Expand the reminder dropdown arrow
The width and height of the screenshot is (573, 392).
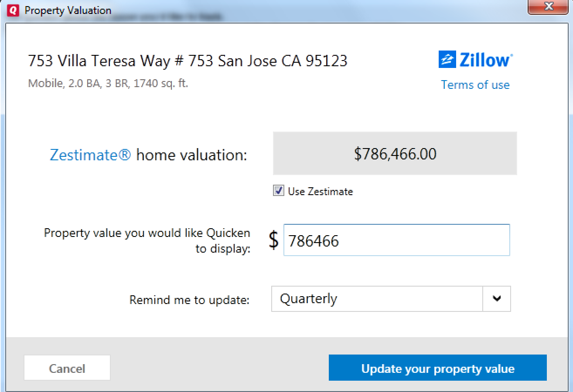pyautogui.click(x=496, y=299)
